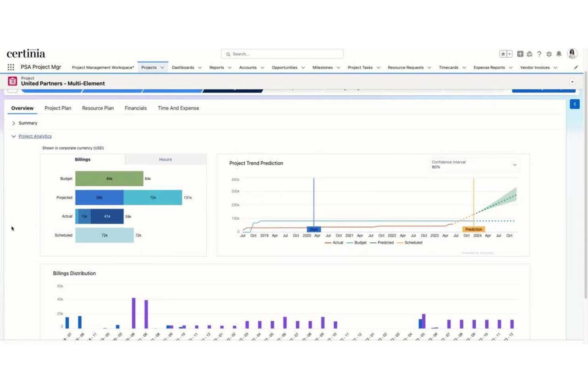The image size is (588, 392).
Task: Collapse the Project Analytics section chevron
Action: click(x=14, y=136)
